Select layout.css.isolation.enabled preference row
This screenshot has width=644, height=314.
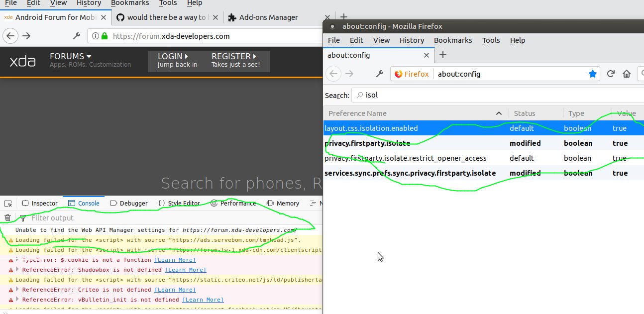tap(484, 128)
